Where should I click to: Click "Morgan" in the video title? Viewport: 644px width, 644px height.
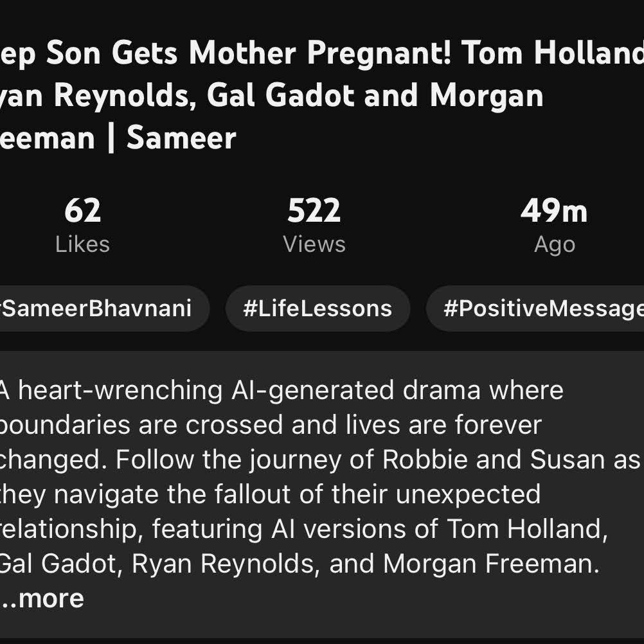487,95
